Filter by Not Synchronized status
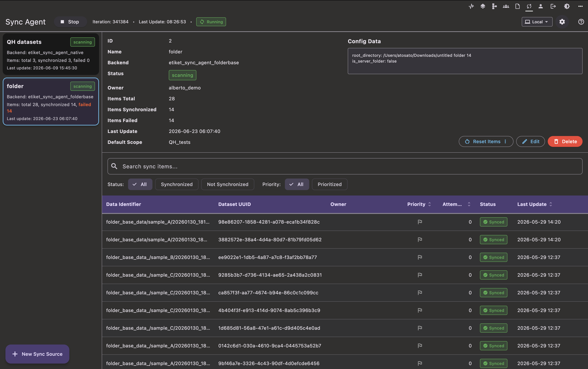The height and width of the screenshot is (369, 588). (x=228, y=184)
